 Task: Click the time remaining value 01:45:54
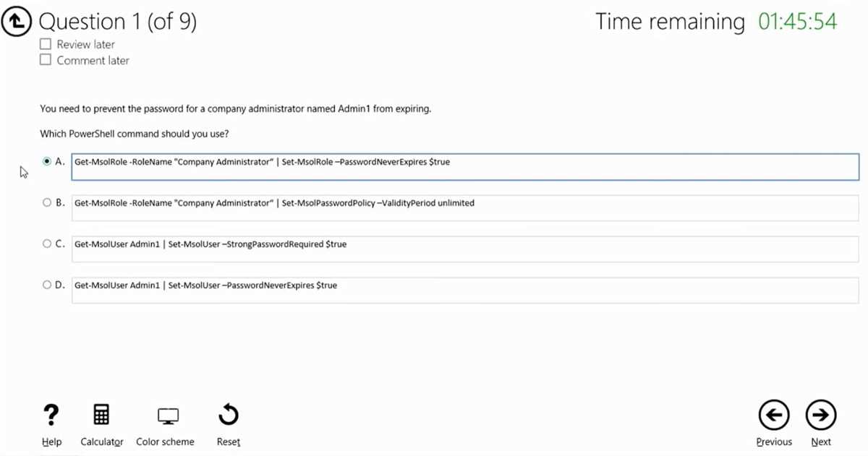(797, 21)
